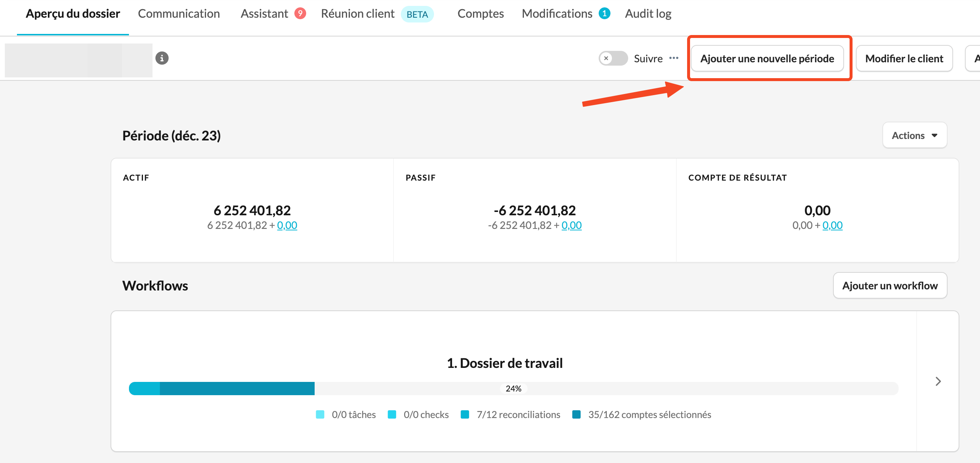Click the tâches legend color square

click(x=320, y=414)
